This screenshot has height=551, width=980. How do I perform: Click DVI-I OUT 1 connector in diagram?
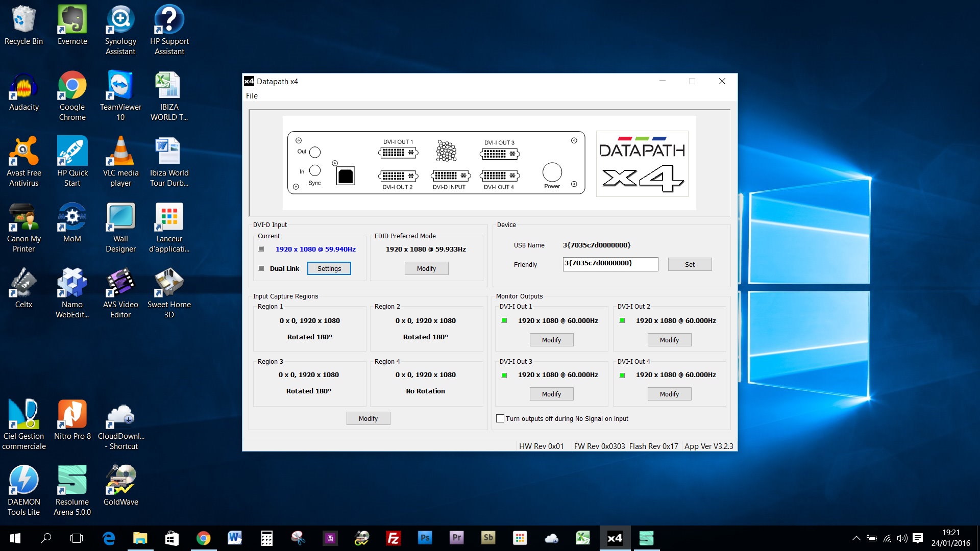(398, 152)
